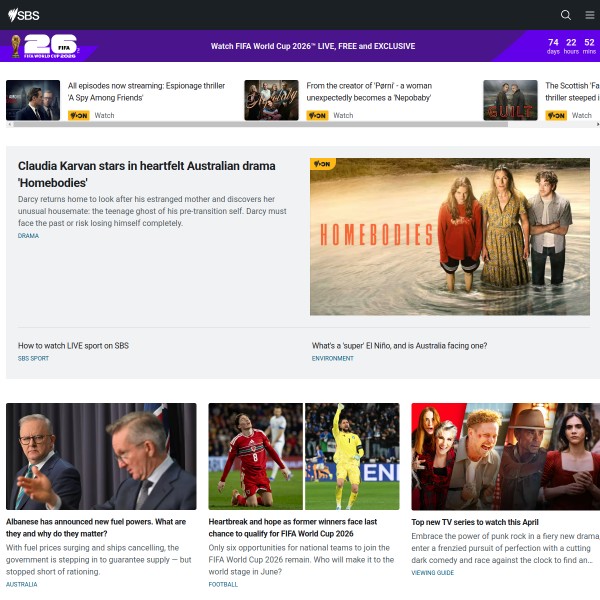The image size is (600, 600).
Task: Click the World Cup countdown timer
Action: click(570, 46)
